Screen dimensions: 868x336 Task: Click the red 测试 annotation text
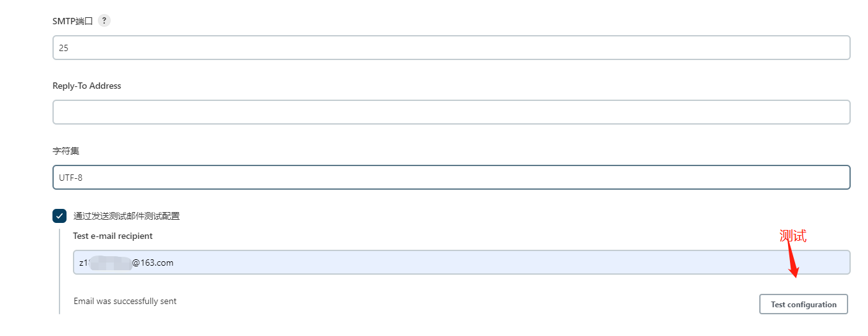793,236
